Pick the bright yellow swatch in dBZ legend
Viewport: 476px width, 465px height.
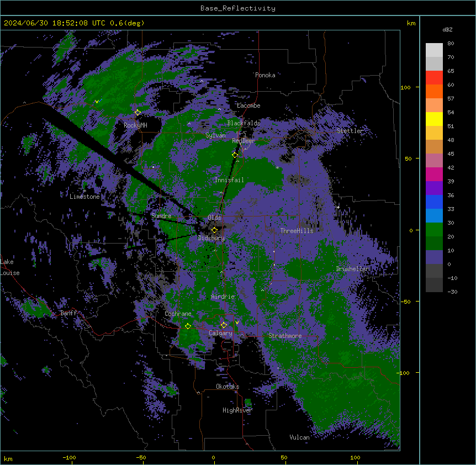pyautogui.click(x=434, y=119)
